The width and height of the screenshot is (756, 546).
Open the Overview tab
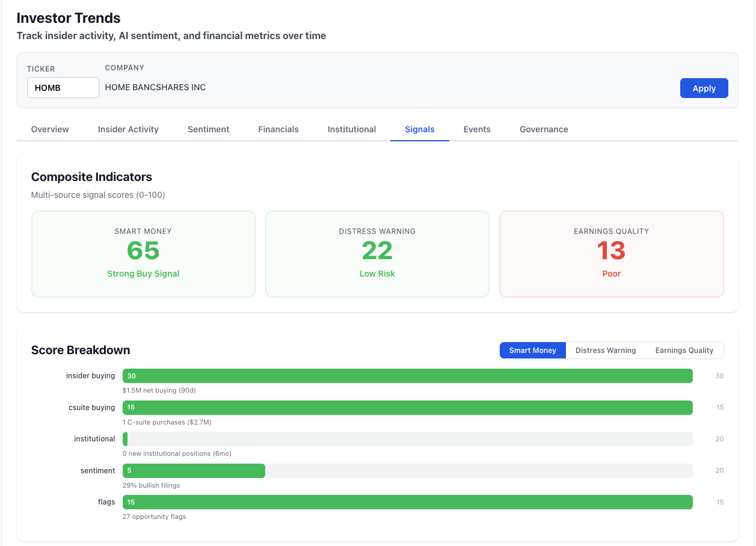click(x=50, y=129)
